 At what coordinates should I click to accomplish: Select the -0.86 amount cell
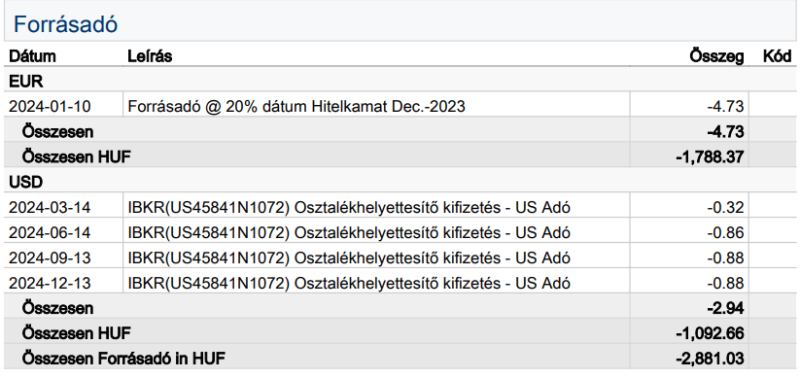point(725,233)
